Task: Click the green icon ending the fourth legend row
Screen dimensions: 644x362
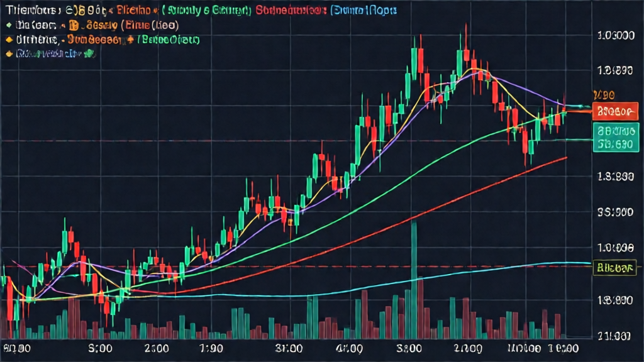Action: pyautogui.click(x=92, y=54)
